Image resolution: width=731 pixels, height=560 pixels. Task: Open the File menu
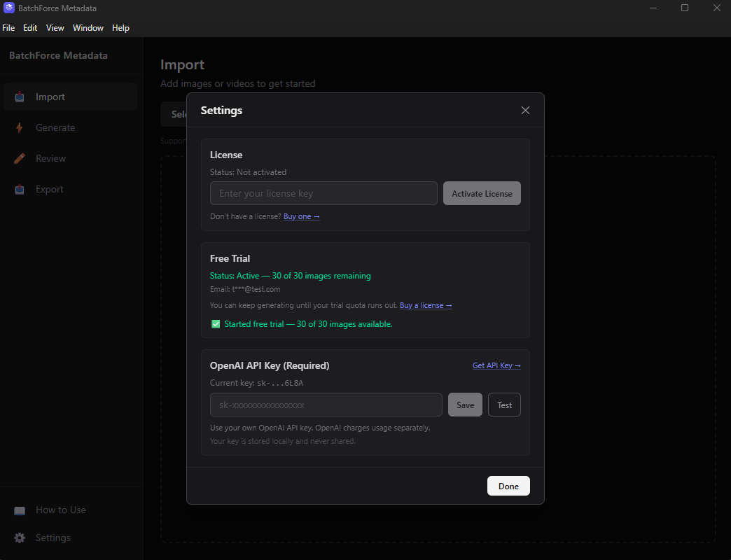coord(8,28)
